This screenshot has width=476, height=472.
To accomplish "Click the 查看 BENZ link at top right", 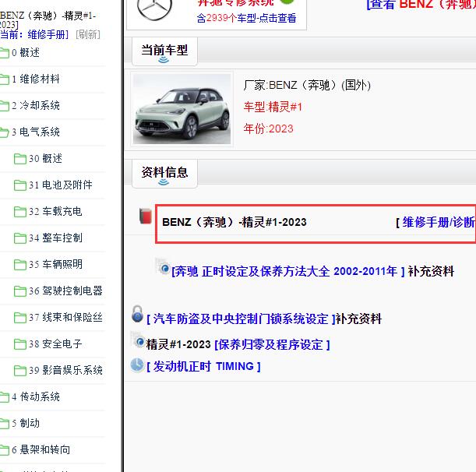I will click(x=421, y=4).
